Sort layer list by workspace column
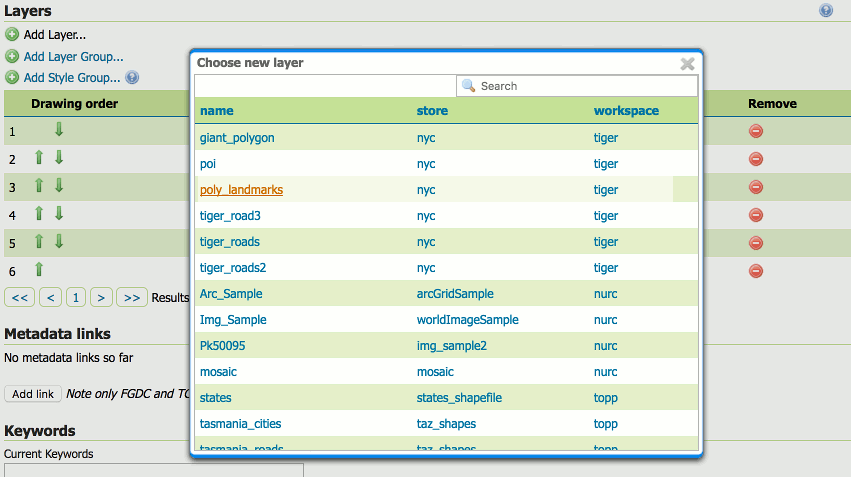 [626, 111]
